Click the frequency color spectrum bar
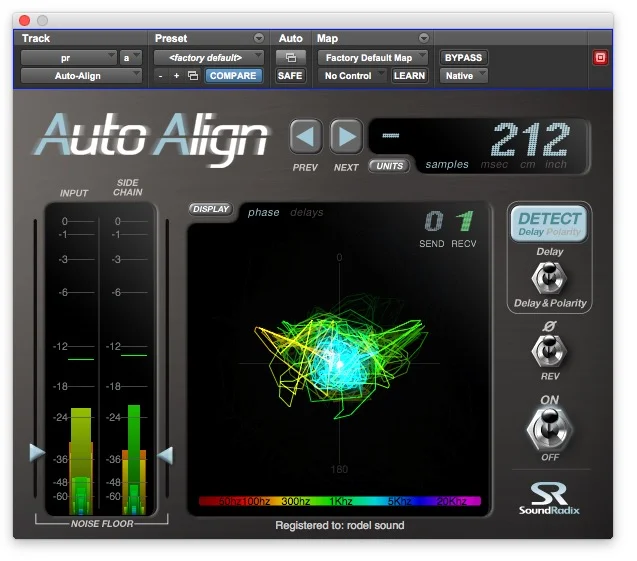Screen dimensions: 637x561 (x=340, y=501)
